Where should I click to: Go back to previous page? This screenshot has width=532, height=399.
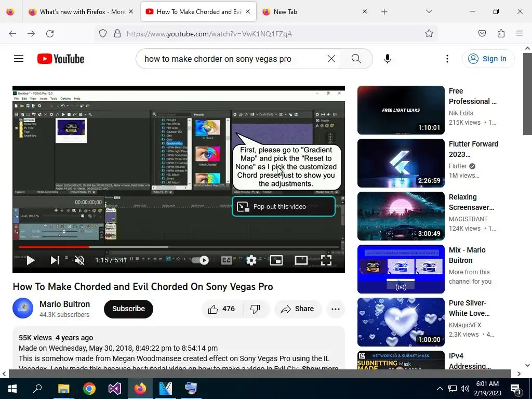pyautogui.click(x=12, y=34)
